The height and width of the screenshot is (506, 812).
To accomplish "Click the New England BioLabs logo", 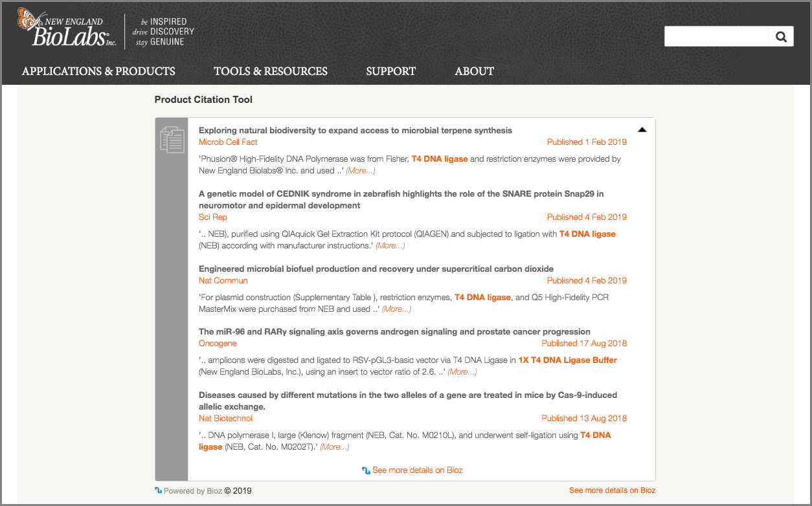I will (67, 28).
